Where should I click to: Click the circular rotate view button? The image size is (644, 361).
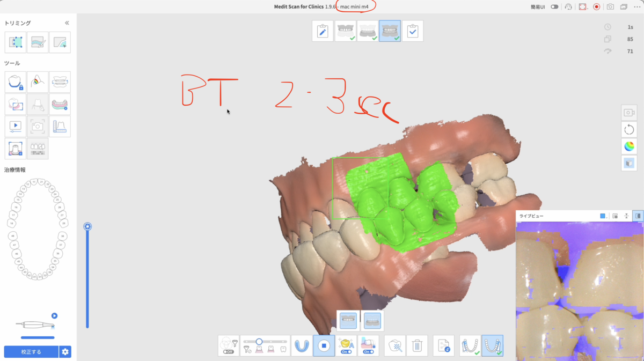coord(629,129)
